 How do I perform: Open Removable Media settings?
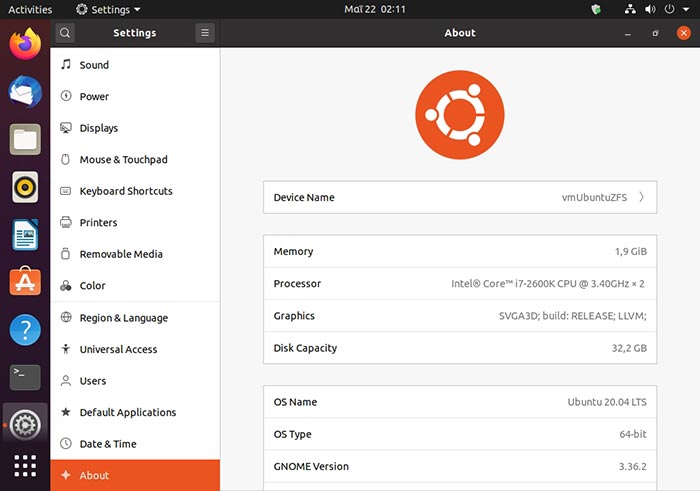pos(135,254)
